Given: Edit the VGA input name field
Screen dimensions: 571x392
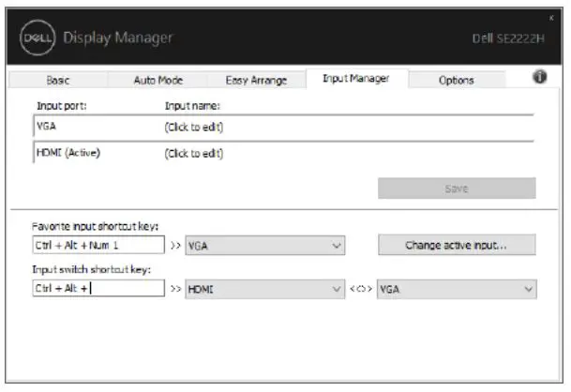Looking at the screenshot, I should 194,128.
